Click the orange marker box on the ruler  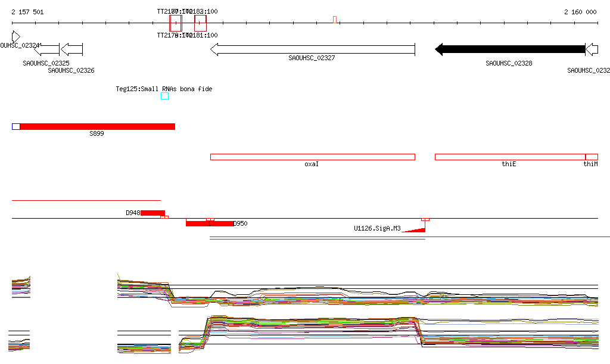coord(335,20)
